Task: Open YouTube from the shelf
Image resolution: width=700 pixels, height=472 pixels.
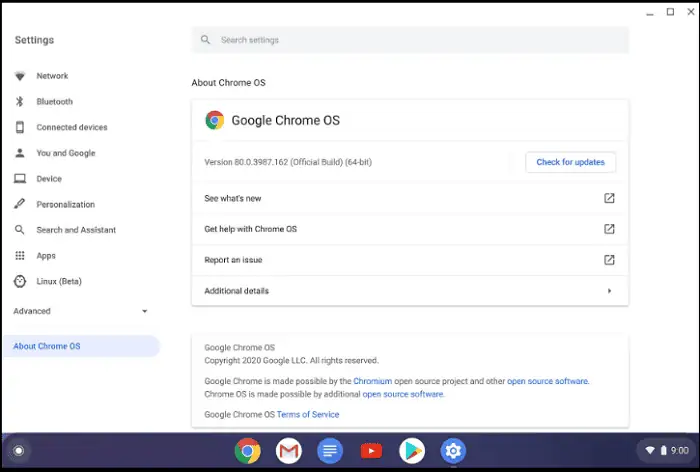Action: pyautogui.click(x=371, y=451)
